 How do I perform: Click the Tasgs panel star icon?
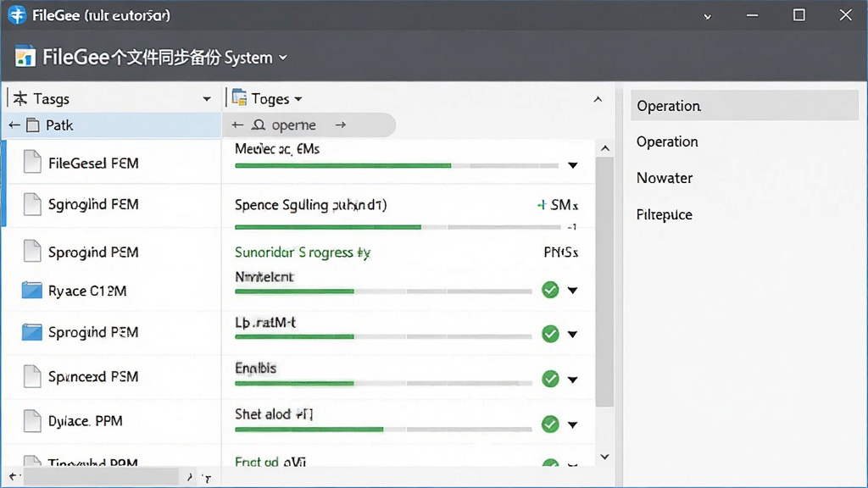tap(20, 98)
